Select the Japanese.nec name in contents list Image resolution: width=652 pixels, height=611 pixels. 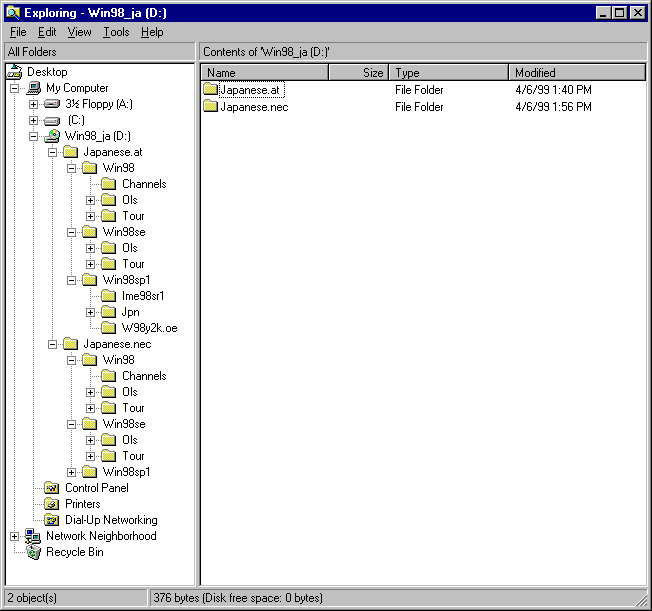click(254, 107)
